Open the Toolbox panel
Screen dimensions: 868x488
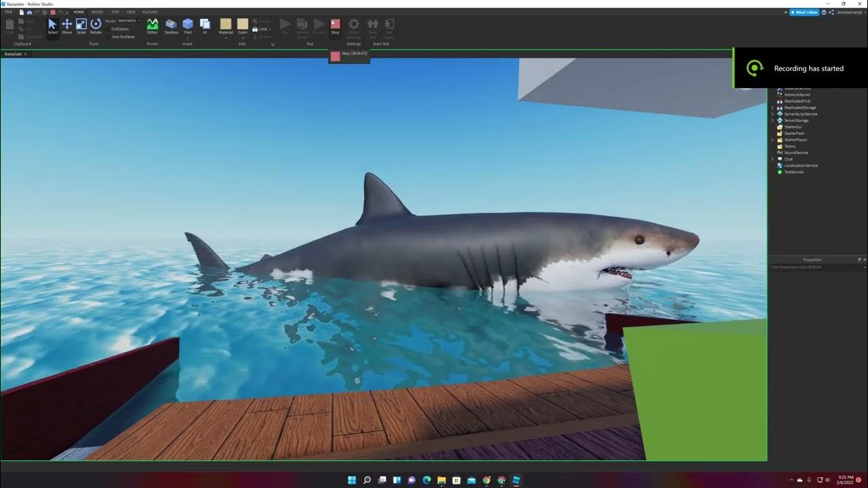point(172,26)
